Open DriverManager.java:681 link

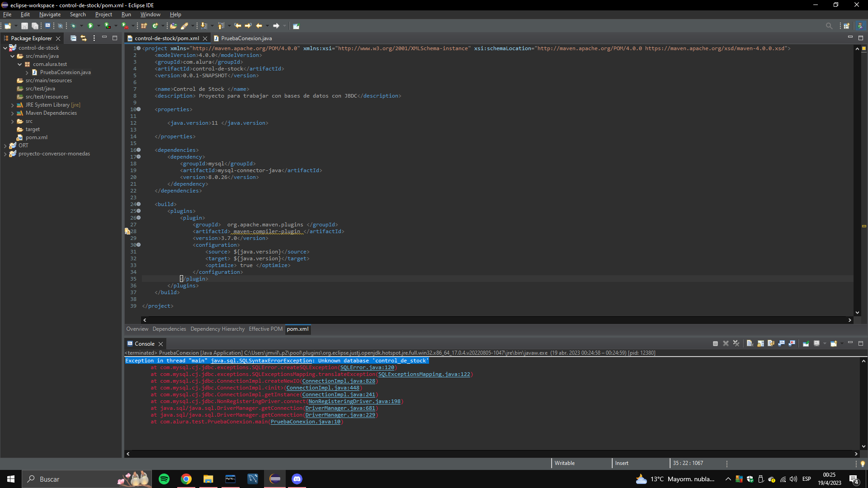pos(340,408)
